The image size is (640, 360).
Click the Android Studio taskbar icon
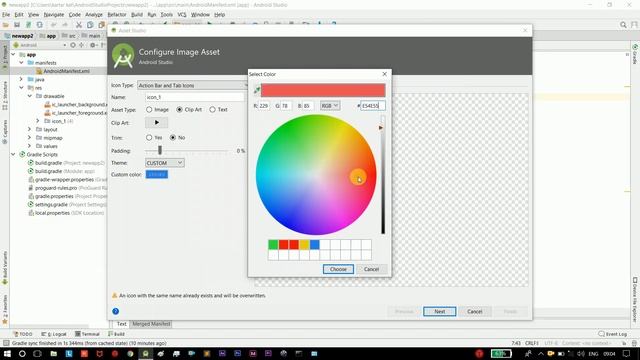pyautogui.click(x=145, y=353)
